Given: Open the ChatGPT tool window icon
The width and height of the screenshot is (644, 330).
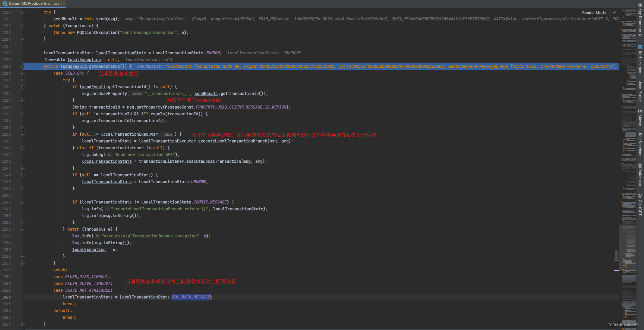Looking at the screenshot, I should pyautogui.click(x=640, y=196).
